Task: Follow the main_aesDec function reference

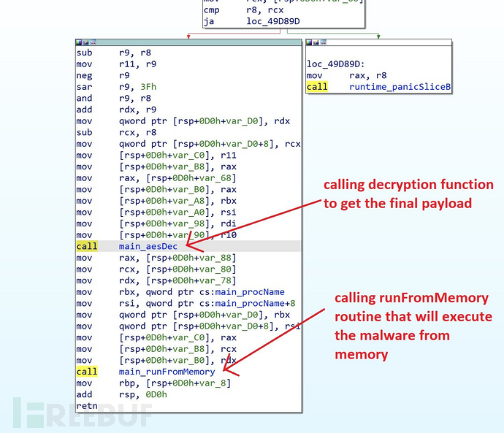Action: coord(148,246)
